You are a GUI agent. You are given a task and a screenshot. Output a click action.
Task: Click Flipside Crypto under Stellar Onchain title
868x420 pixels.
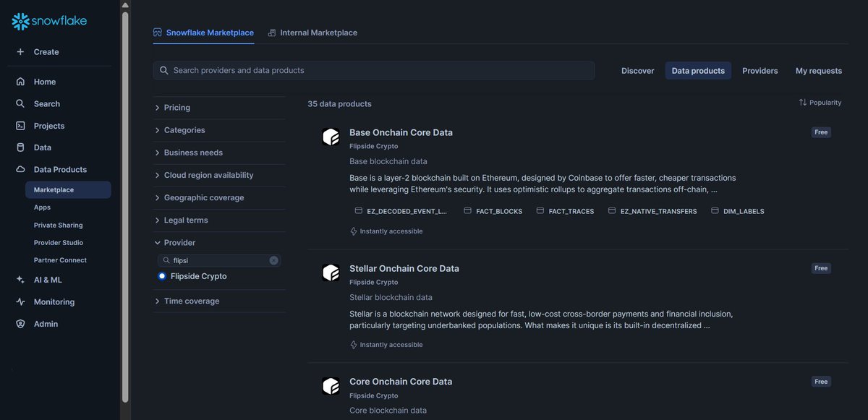click(x=374, y=283)
